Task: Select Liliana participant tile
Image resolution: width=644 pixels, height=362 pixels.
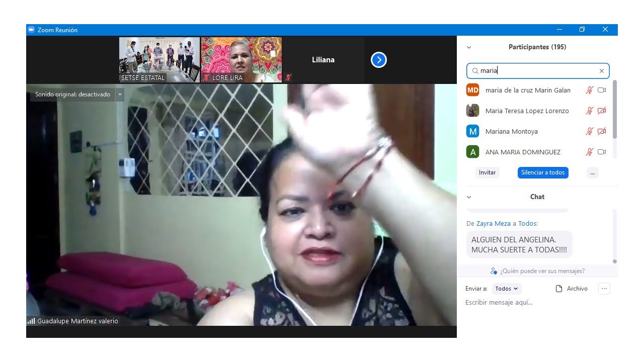Action: click(x=323, y=60)
